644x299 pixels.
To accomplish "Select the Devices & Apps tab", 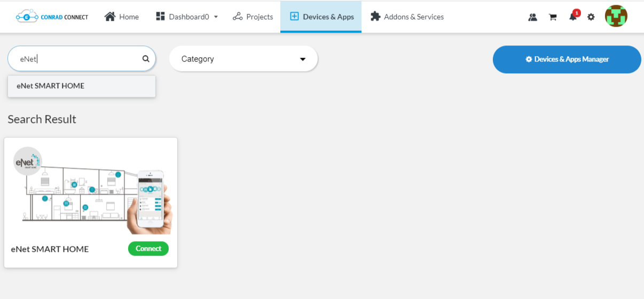I will coord(321,17).
